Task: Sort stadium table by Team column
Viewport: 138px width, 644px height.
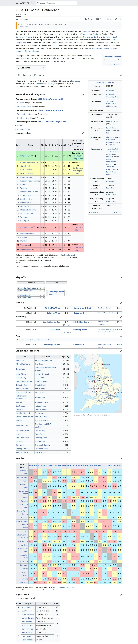Action: [25, 357]
